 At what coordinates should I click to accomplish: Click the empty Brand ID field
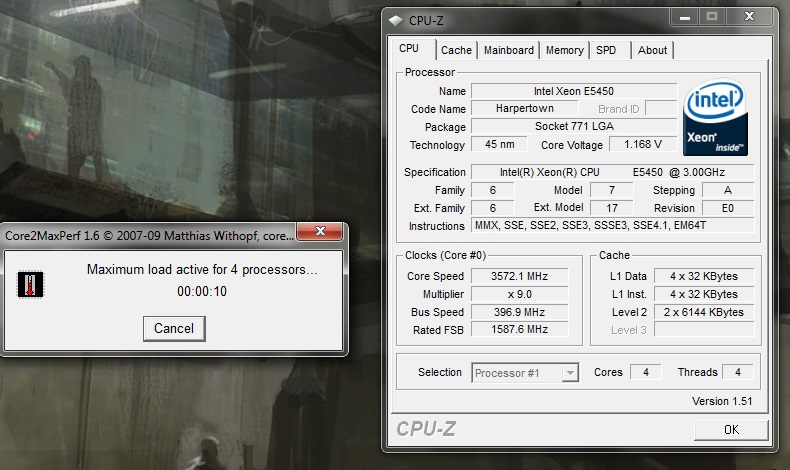(661, 108)
